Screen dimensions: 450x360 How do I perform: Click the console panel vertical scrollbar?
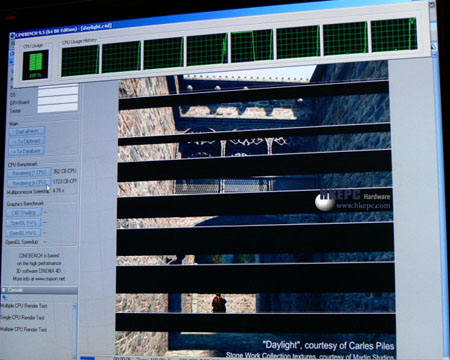pyautogui.click(x=75, y=330)
